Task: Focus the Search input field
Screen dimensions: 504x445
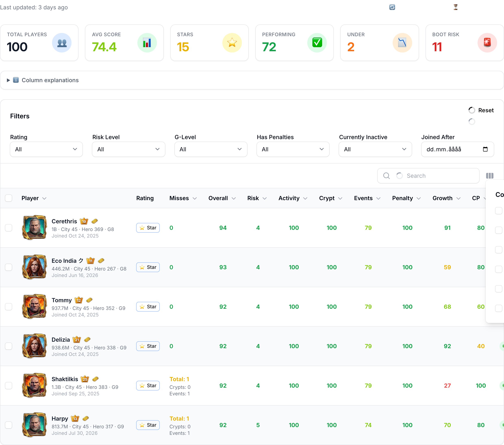Action: [x=428, y=176]
